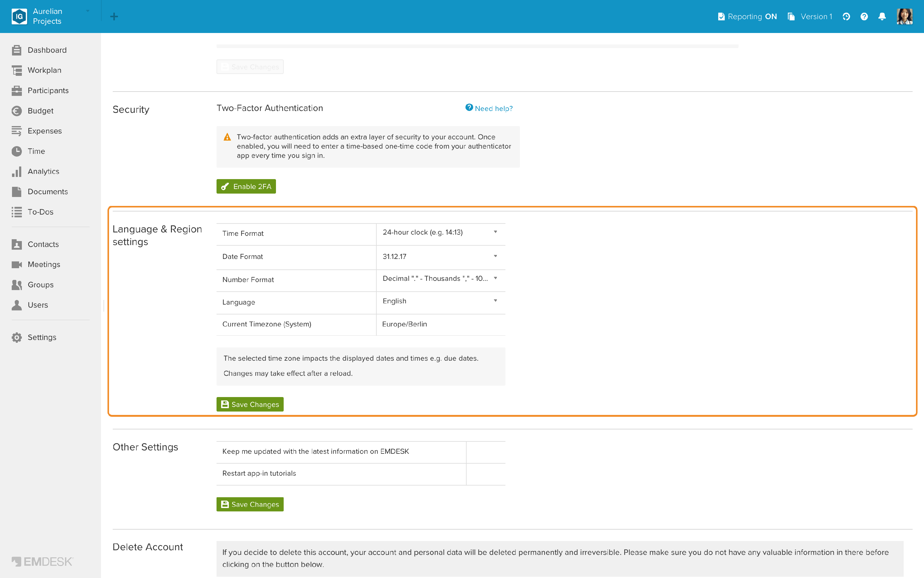Click the Participants briefcase icon
The height and width of the screenshot is (578, 924).
(x=16, y=91)
